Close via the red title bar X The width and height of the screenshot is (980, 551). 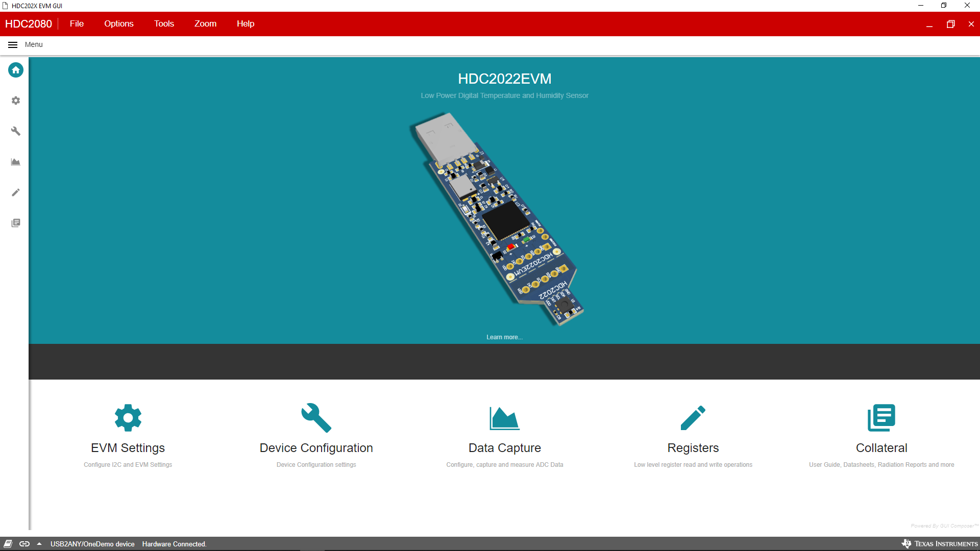(x=971, y=24)
